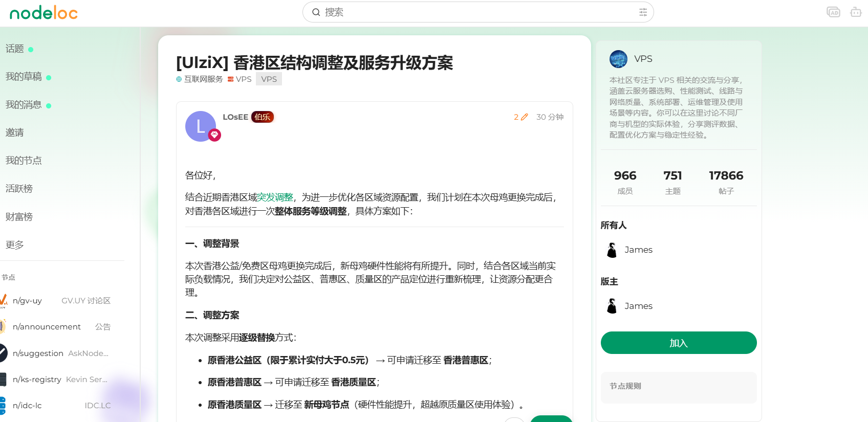View the 财富榜 ranking
The width and height of the screenshot is (868, 422).
[x=19, y=217]
